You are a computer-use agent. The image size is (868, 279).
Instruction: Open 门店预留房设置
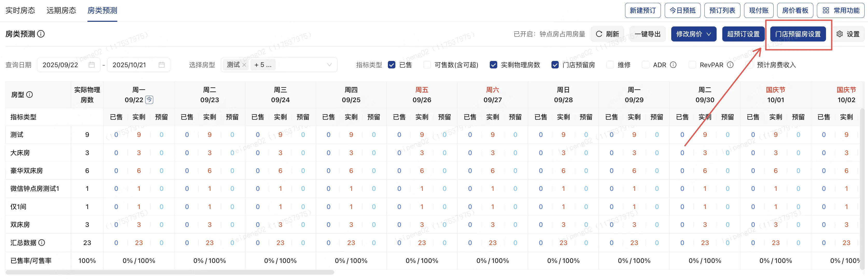point(797,34)
